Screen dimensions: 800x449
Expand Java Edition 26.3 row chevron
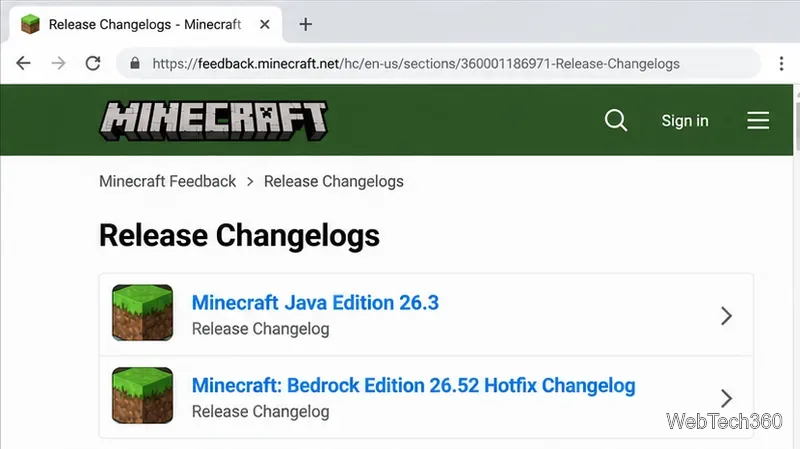tap(727, 316)
